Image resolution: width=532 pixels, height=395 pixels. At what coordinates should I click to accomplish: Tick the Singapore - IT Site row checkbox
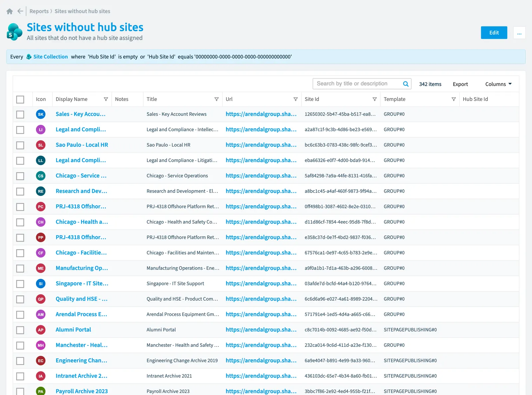(20, 284)
